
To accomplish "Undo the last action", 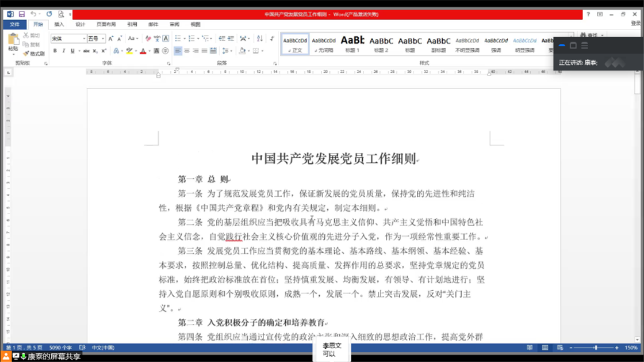I will click(x=33, y=14).
